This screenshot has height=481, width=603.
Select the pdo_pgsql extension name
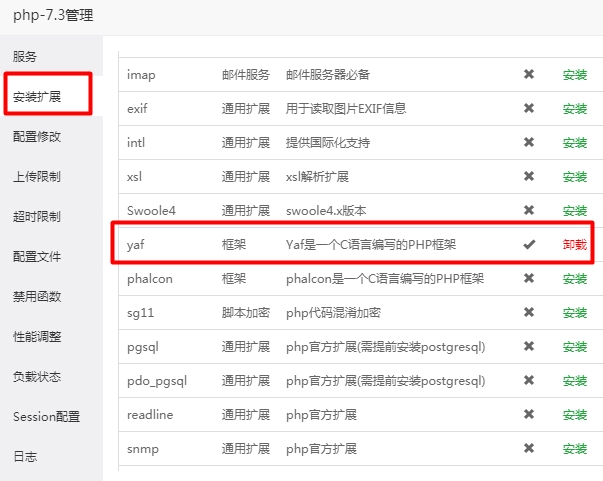tap(157, 381)
